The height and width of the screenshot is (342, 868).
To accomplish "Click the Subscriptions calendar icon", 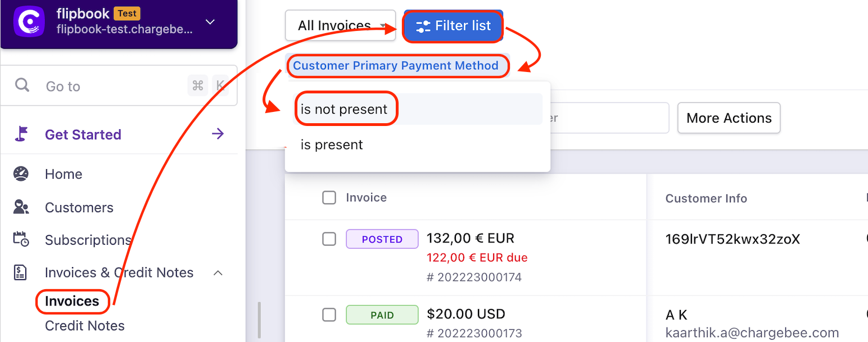I will (21, 240).
